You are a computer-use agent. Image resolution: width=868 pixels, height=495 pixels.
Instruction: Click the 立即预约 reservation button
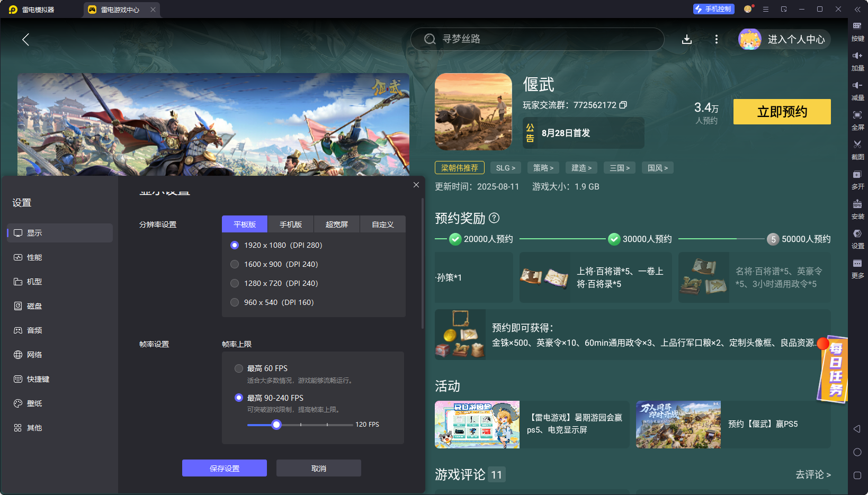pyautogui.click(x=782, y=112)
